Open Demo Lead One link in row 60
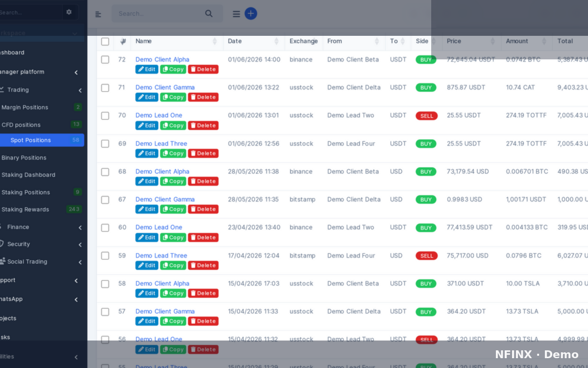This screenshot has height=368, width=588. coord(159,227)
